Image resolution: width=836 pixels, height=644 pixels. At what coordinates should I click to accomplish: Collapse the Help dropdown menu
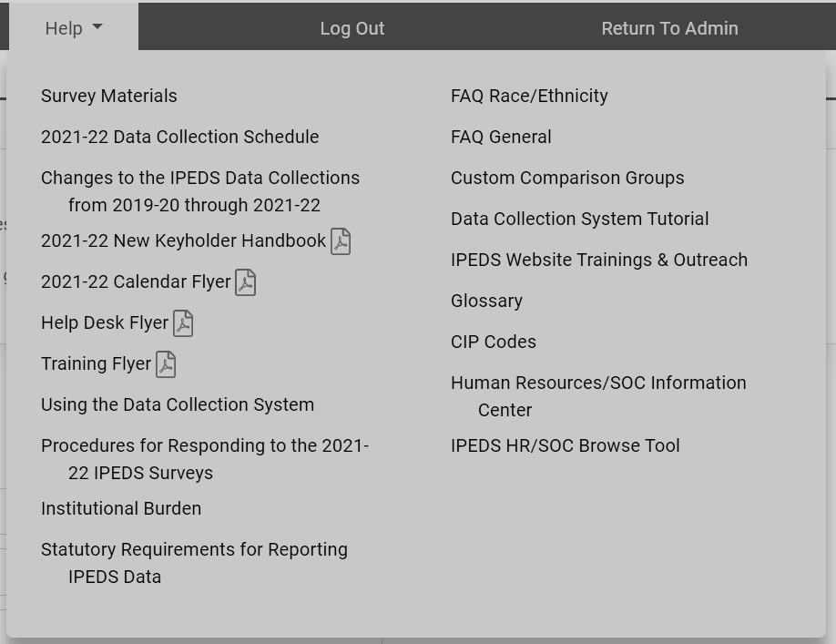click(x=74, y=28)
